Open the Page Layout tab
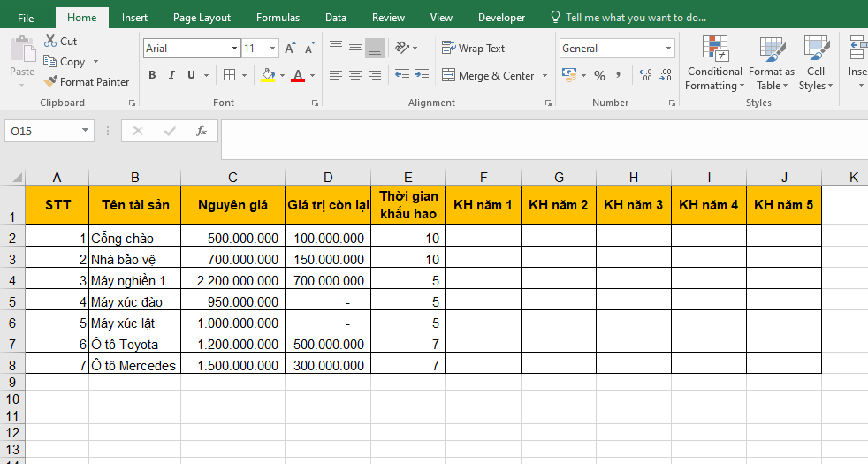 202,18
